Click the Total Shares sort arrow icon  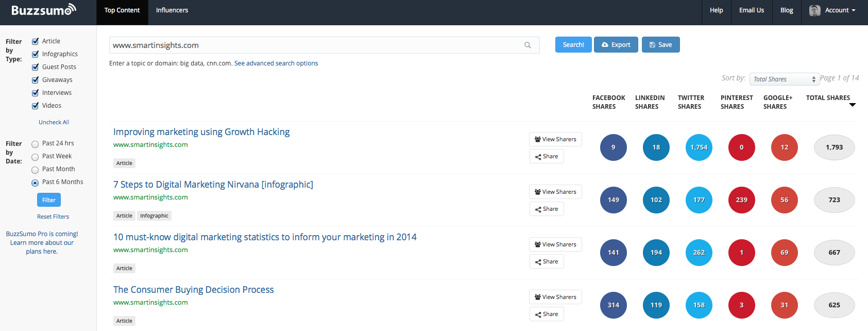click(853, 105)
